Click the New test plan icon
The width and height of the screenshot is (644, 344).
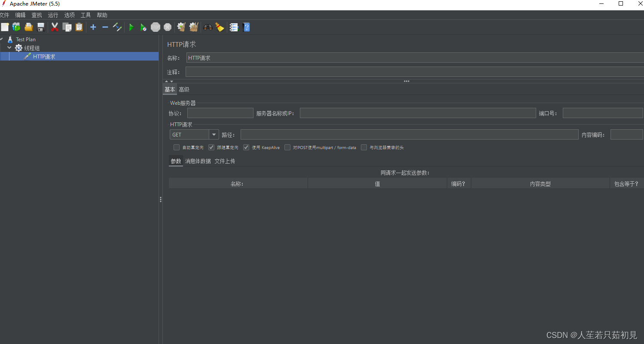coord(5,27)
